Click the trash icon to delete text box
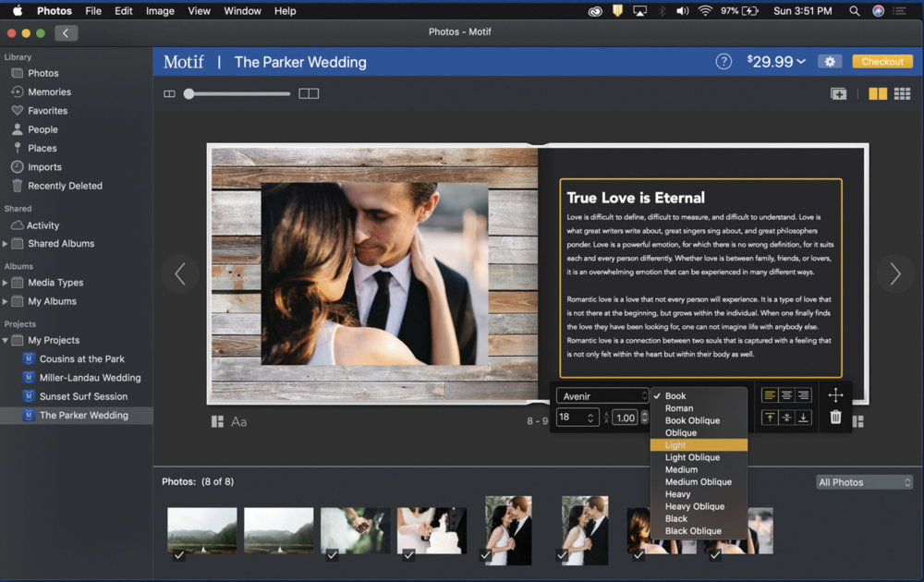 835,418
